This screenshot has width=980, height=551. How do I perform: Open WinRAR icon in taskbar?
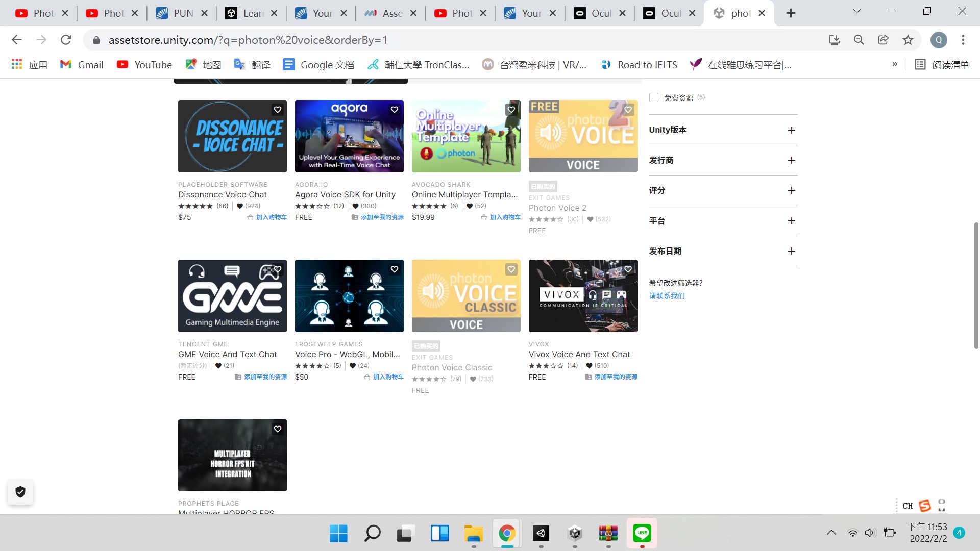[x=608, y=534]
